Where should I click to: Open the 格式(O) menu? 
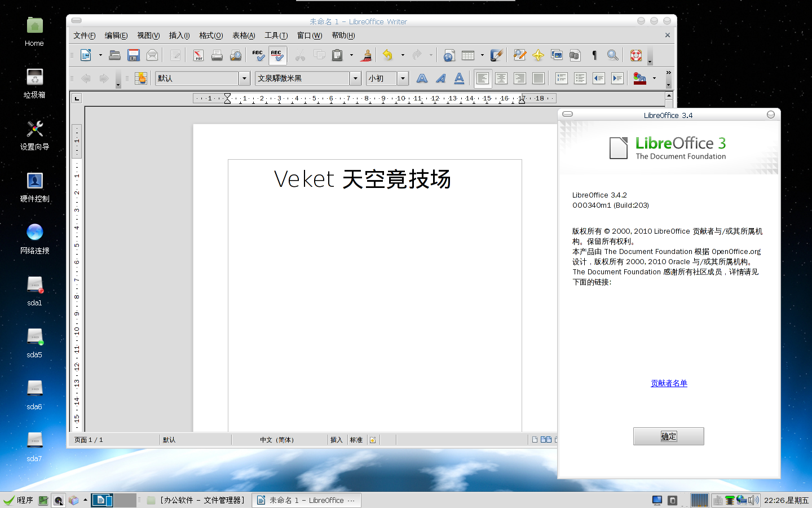pos(211,36)
